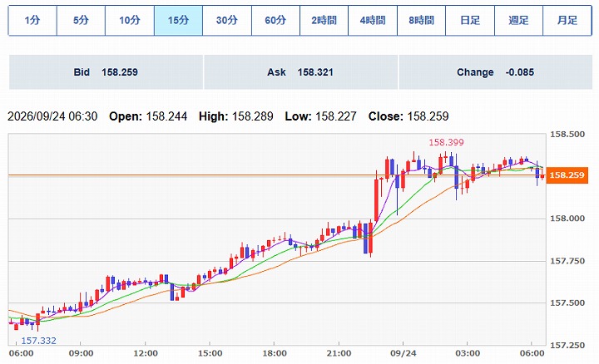Screen dimensions: 599x364
Task: Select the 8時間 interval tab
Action: [x=421, y=20]
